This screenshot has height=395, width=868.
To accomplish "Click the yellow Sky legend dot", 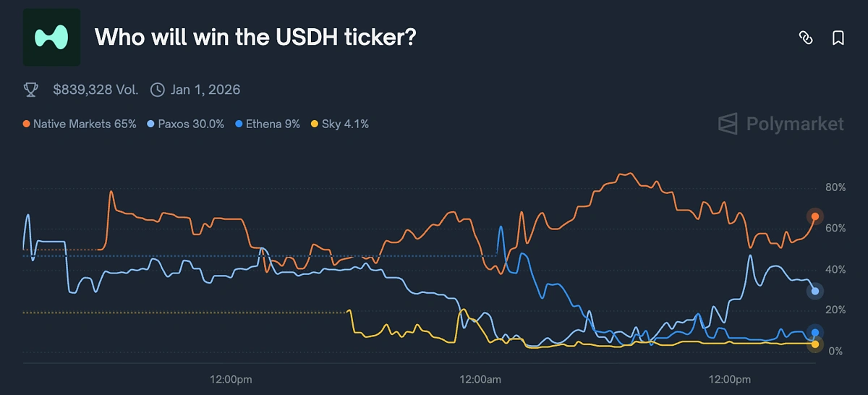I will (314, 124).
